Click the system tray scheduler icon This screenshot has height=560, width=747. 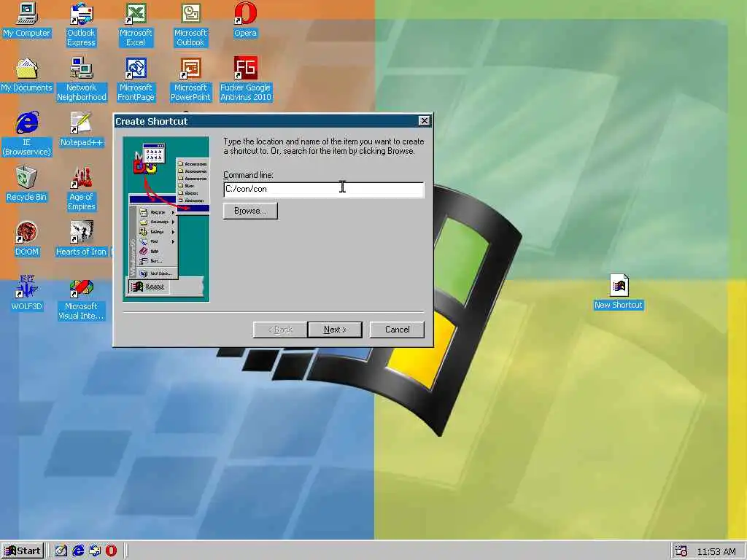(681, 551)
